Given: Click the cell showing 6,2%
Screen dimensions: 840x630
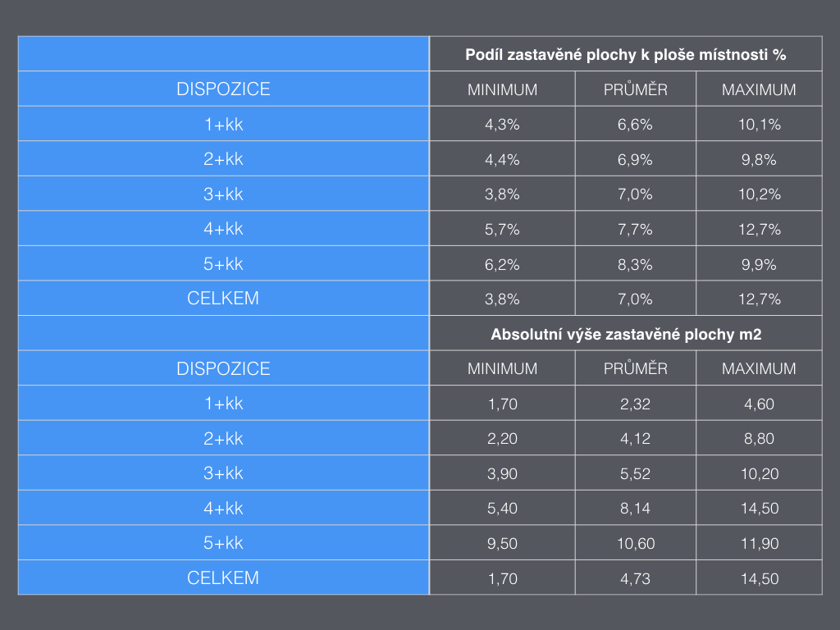Looking at the screenshot, I should tap(502, 265).
